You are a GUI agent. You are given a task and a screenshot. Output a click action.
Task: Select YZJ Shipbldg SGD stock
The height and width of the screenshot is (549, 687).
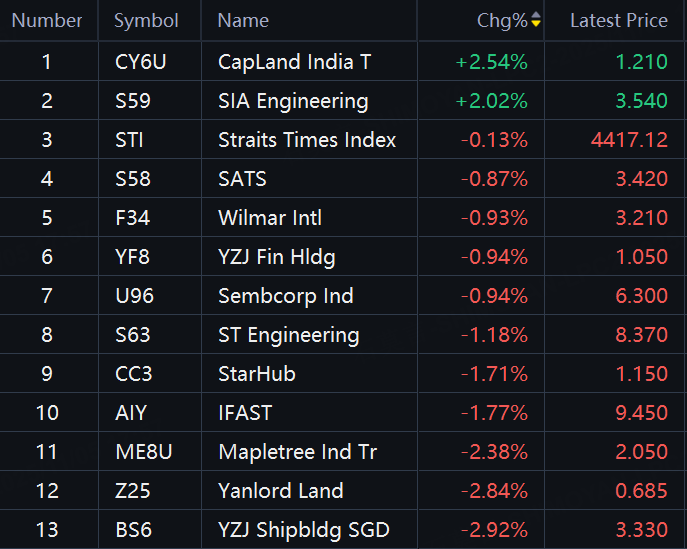click(x=303, y=530)
